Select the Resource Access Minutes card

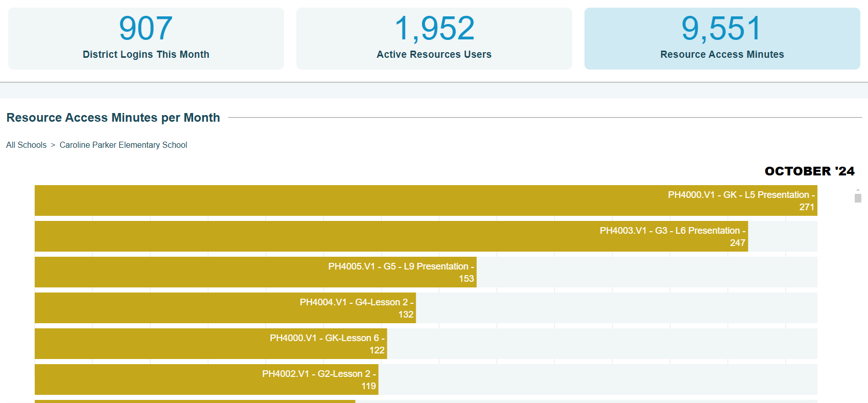point(722,38)
